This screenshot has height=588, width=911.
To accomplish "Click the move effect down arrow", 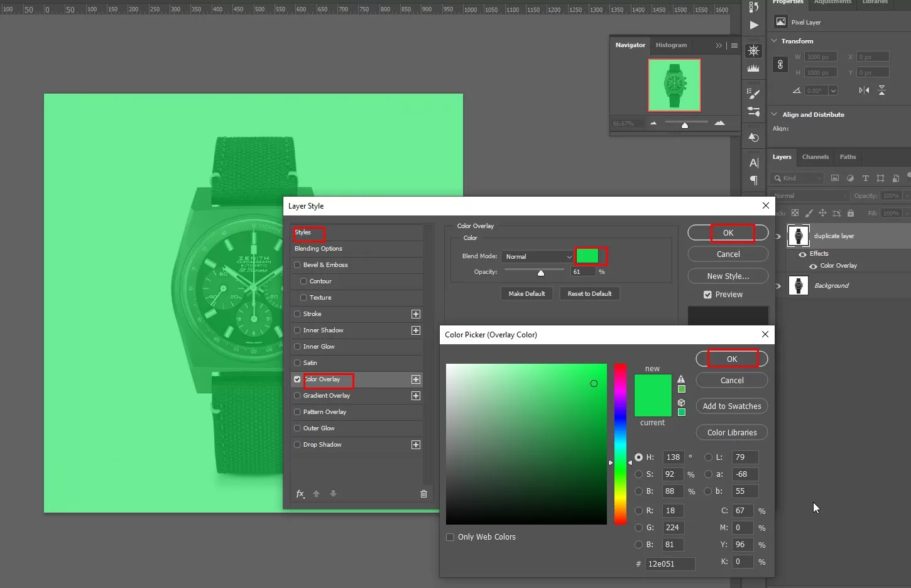I will point(334,494).
